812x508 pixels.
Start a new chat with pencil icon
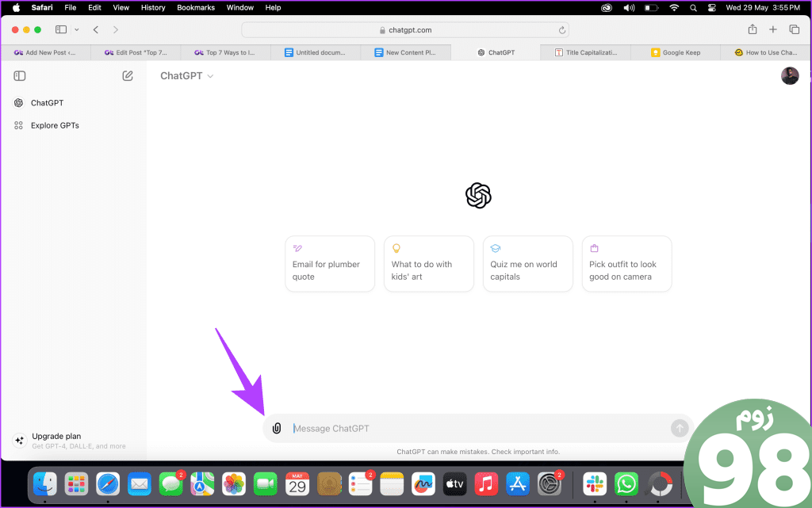click(x=128, y=76)
